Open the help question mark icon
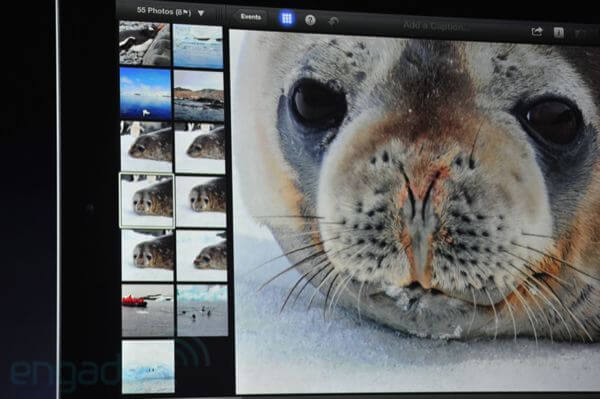The width and height of the screenshot is (600, 399). click(x=310, y=20)
